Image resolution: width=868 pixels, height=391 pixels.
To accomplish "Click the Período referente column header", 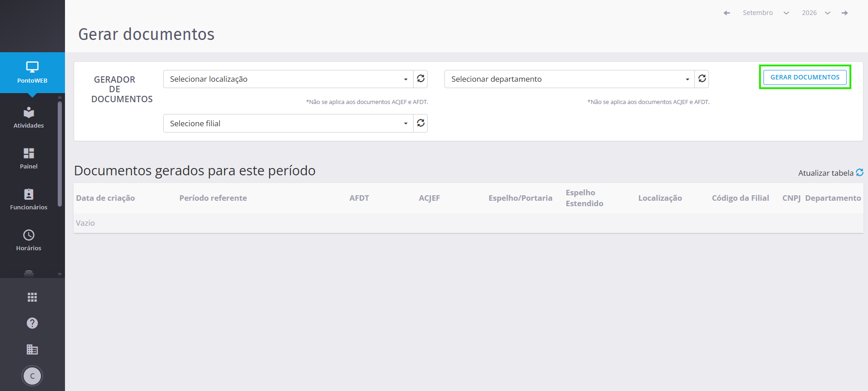I will point(213,198).
